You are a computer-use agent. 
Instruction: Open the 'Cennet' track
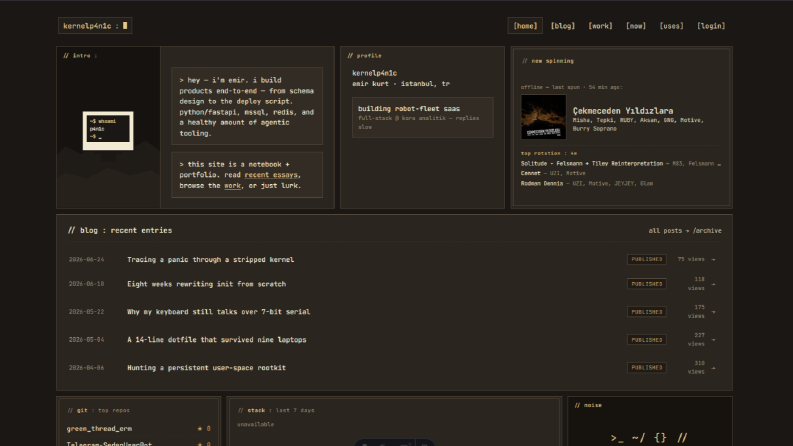[x=531, y=173]
